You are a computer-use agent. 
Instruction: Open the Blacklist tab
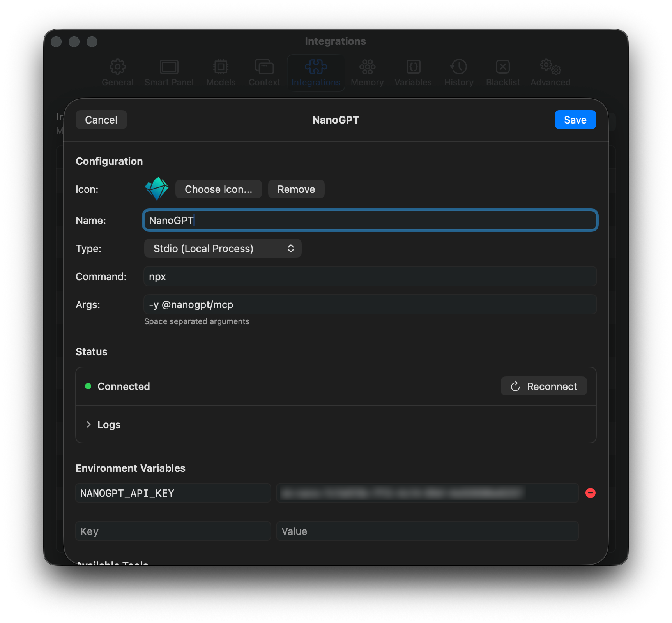pos(503,73)
